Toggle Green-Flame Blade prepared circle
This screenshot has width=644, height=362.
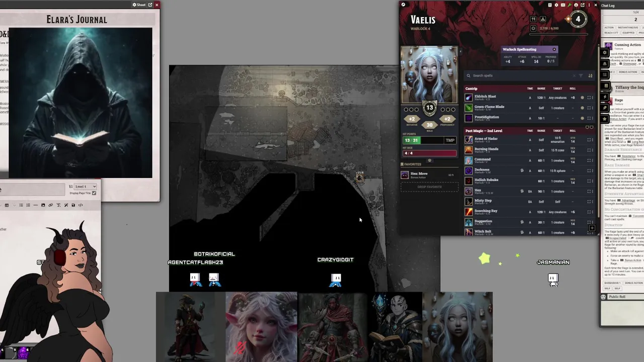click(x=582, y=108)
